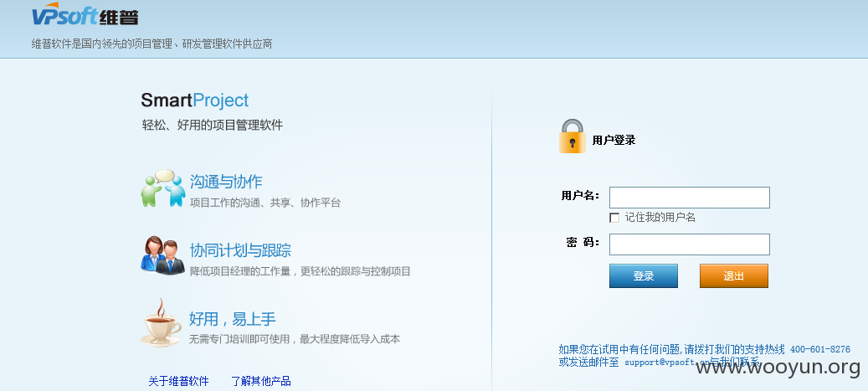
Task: Click the 协同计划与跟踪 heading
Action: tap(240, 250)
